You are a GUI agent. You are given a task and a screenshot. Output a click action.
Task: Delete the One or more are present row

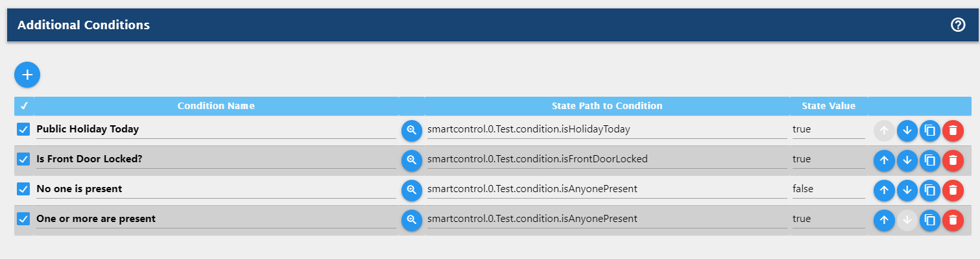click(x=953, y=220)
